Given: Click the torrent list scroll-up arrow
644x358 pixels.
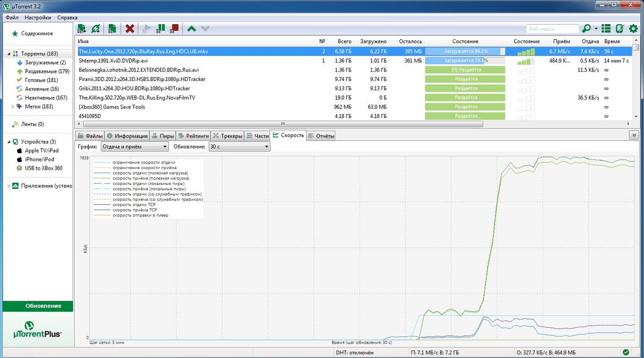Looking at the screenshot, I should pos(636,40).
